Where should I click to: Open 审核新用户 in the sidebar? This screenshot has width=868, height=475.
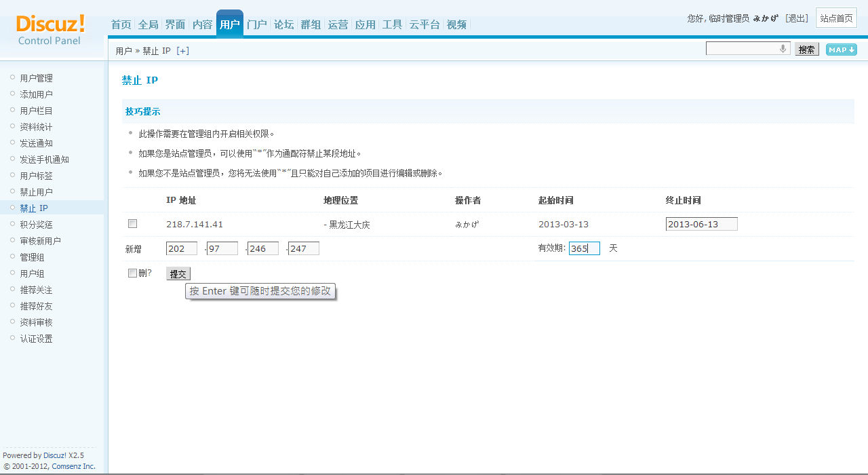click(x=40, y=241)
